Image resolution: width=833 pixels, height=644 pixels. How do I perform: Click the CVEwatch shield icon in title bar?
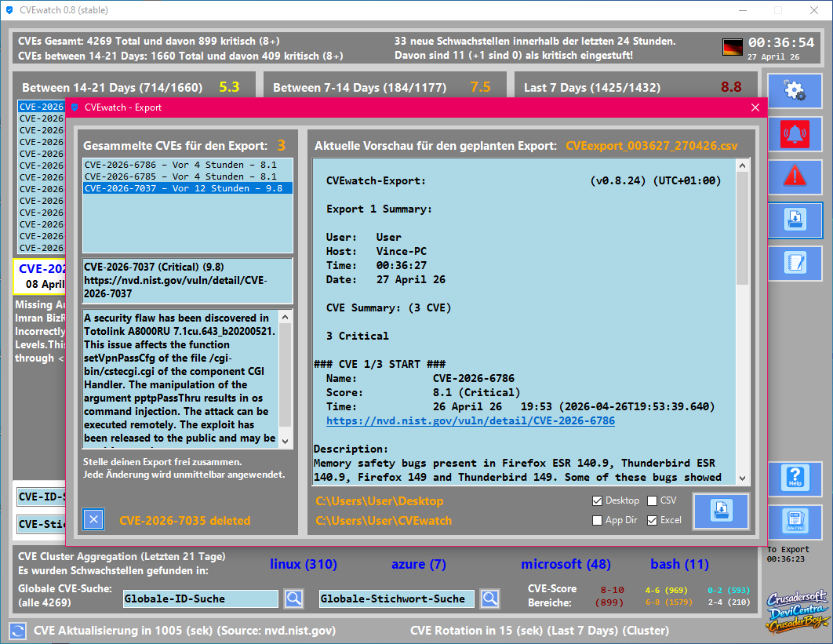pyautogui.click(x=9, y=10)
